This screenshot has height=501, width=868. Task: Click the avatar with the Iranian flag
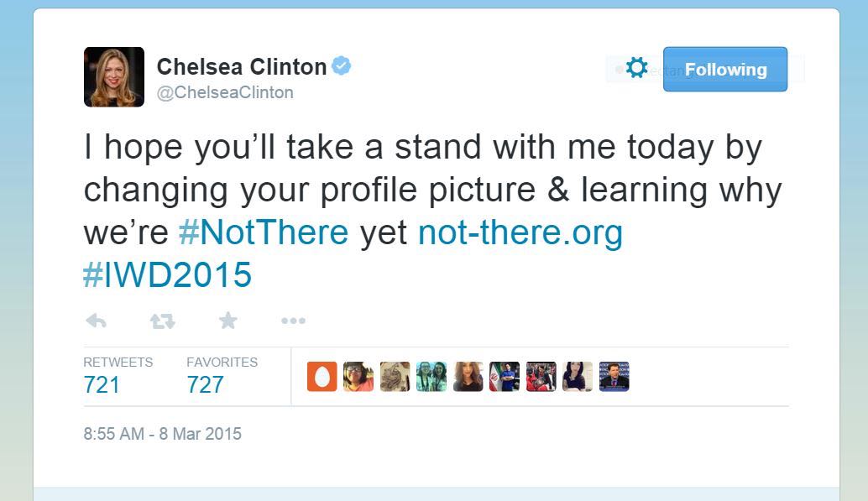tap(505, 377)
